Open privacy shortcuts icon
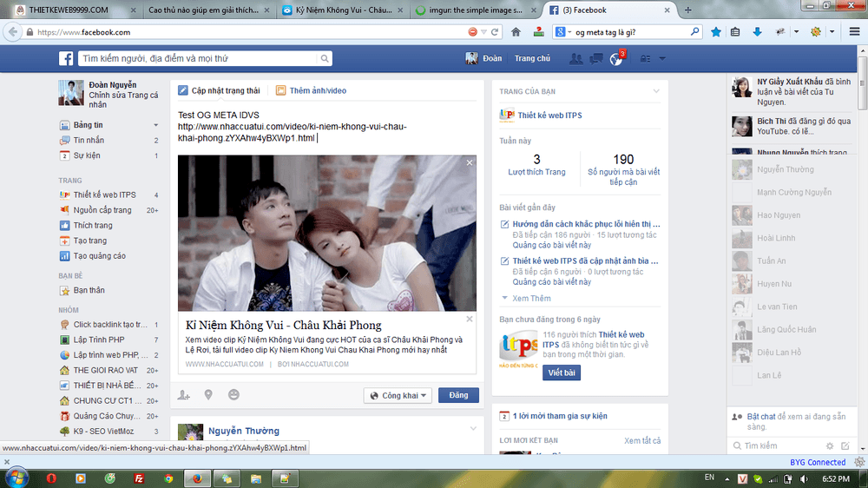This screenshot has height=488, width=868. tap(646, 58)
